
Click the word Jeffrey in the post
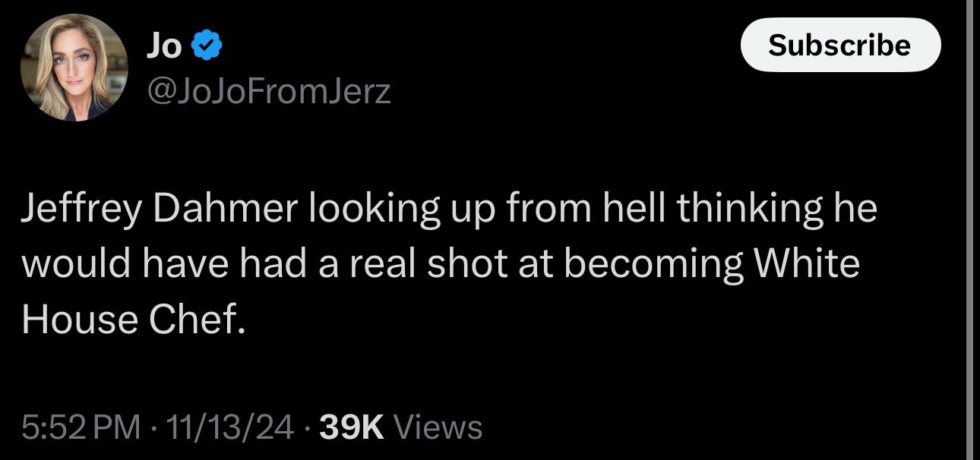coord(81,211)
